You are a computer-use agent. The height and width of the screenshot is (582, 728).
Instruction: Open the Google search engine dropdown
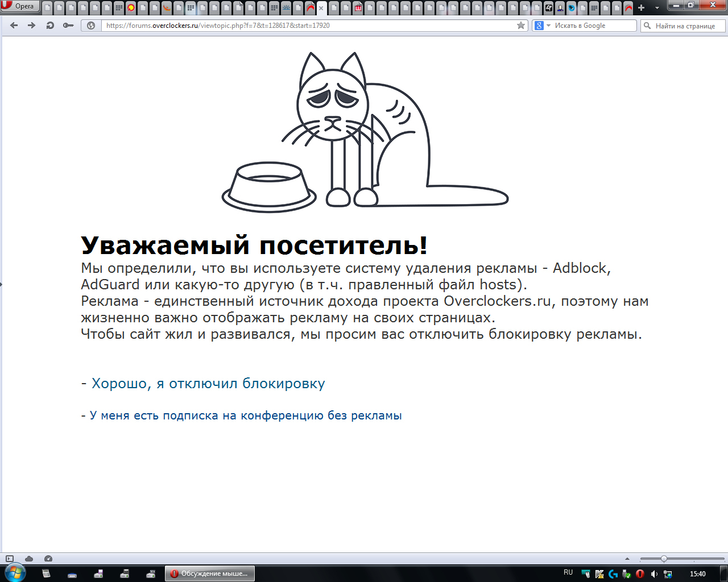(x=543, y=26)
